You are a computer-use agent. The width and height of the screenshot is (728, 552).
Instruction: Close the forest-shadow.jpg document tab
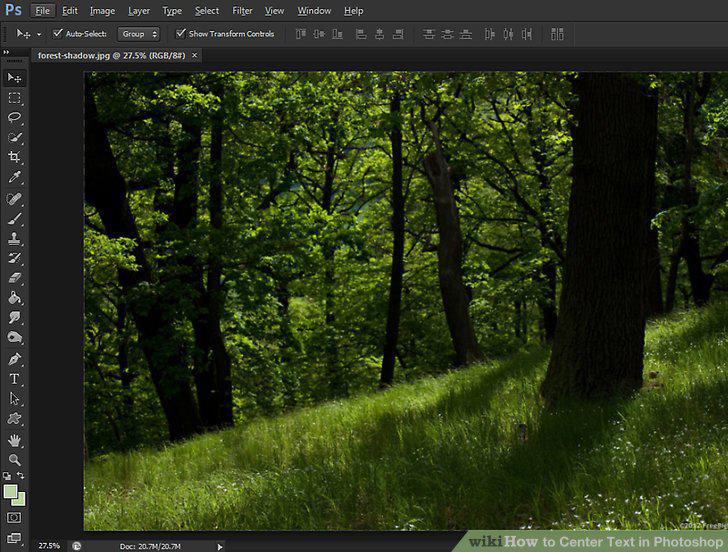point(195,55)
